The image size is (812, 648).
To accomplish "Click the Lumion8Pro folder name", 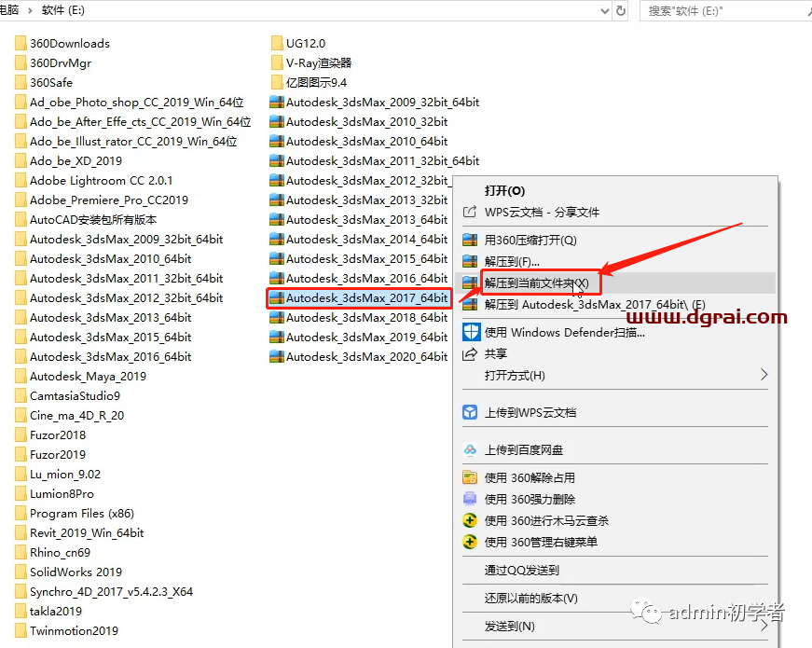I will 62,494.
